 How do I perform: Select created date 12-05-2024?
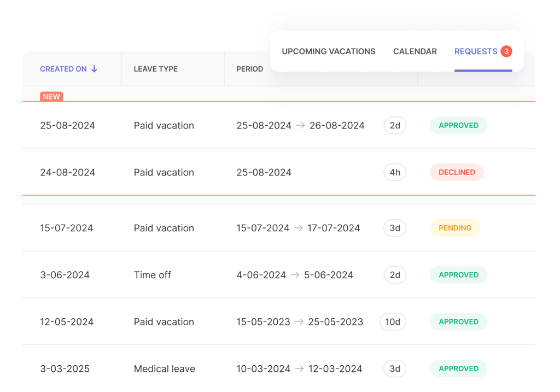click(67, 322)
